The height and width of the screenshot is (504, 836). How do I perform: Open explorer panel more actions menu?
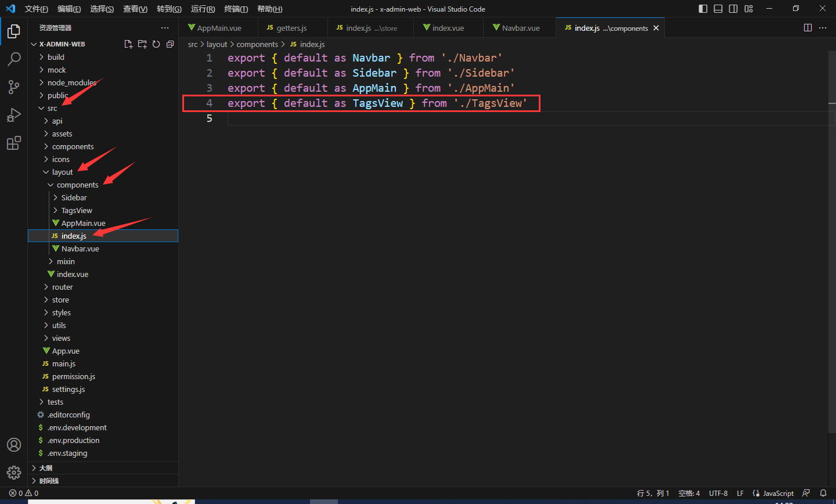point(165,28)
